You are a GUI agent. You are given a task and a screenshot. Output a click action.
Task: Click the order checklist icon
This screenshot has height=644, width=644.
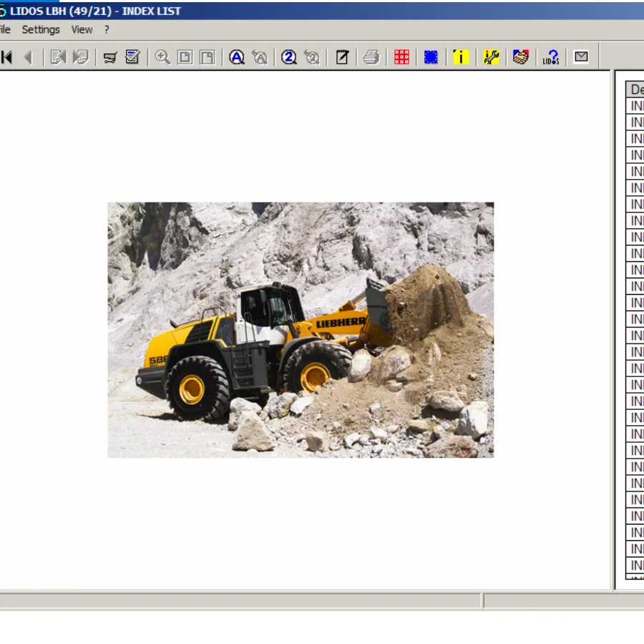click(132, 57)
